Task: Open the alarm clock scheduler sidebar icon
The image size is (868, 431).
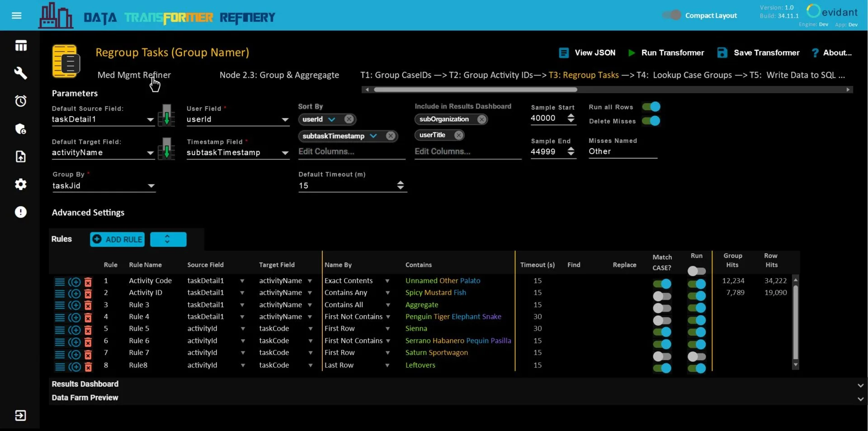Action: click(x=21, y=101)
